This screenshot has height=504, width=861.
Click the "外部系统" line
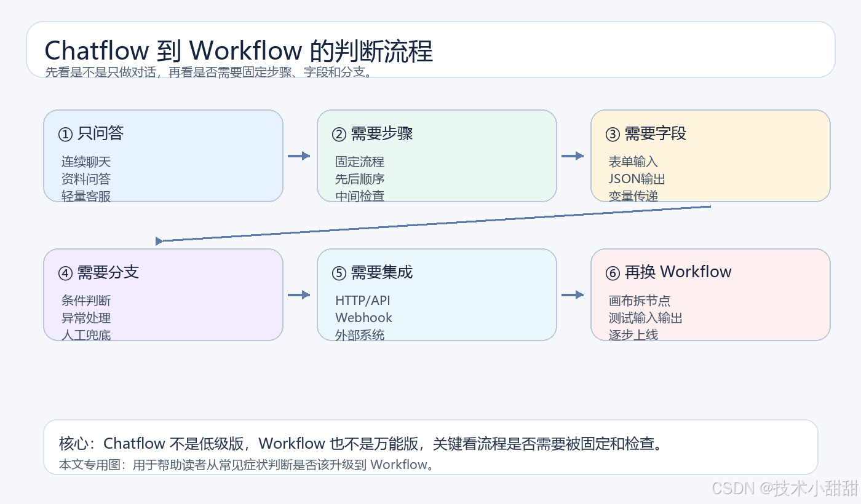pyautogui.click(x=360, y=335)
